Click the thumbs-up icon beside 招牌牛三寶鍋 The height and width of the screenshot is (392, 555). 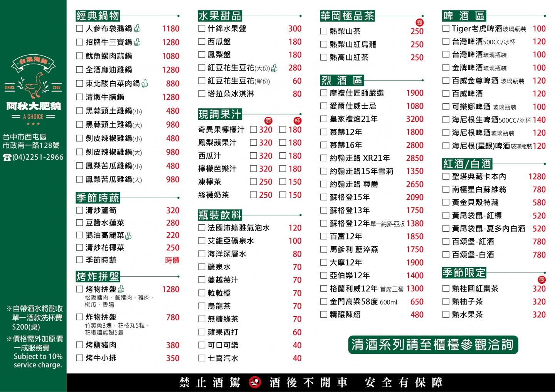pyautogui.click(x=137, y=42)
